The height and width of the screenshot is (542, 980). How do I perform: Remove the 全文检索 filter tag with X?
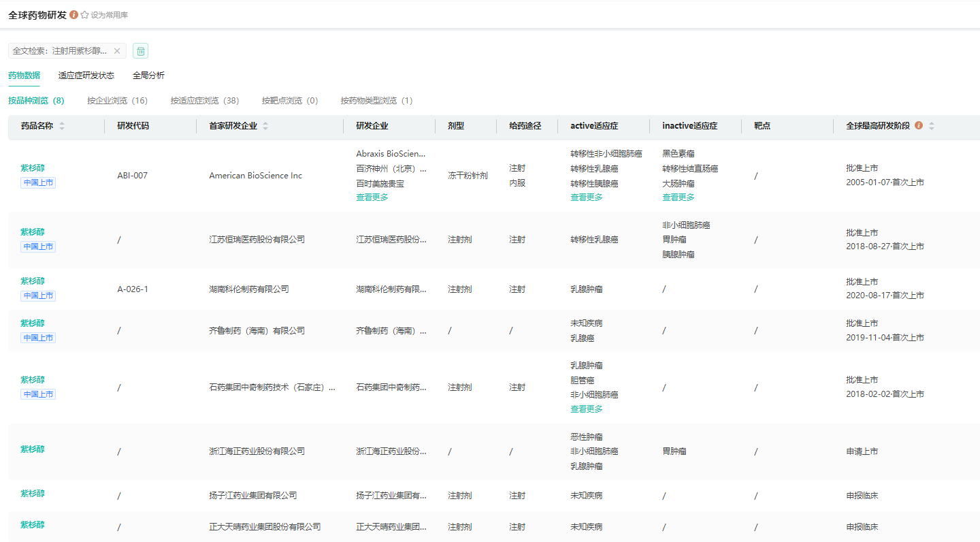117,51
